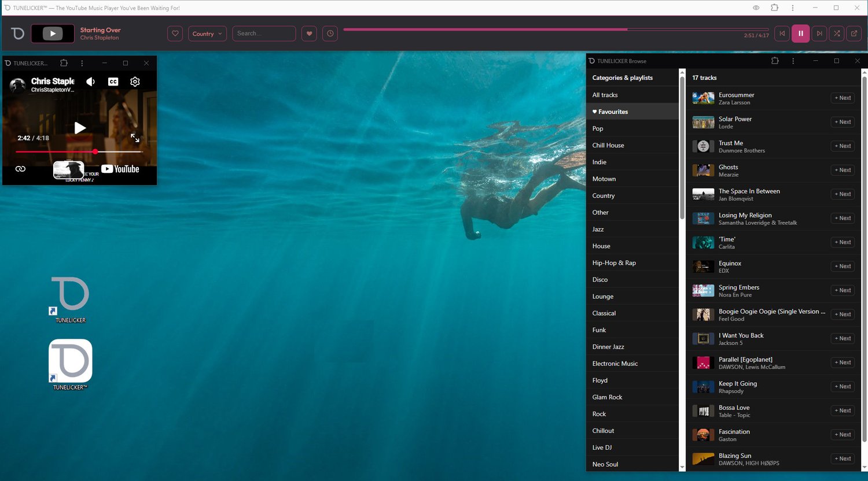The image size is (868, 481).
Task: Click the eye icon in the main title bar
Action: pyautogui.click(x=756, y=8)
